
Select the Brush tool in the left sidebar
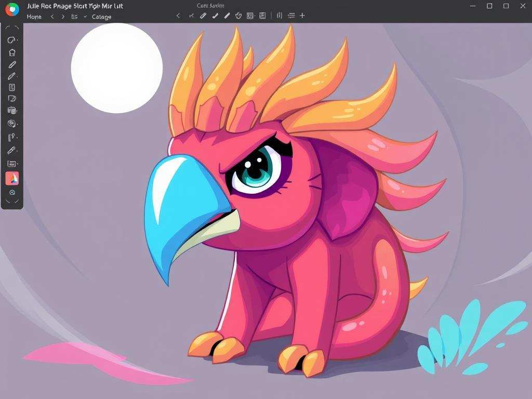(x=12, y=76)
